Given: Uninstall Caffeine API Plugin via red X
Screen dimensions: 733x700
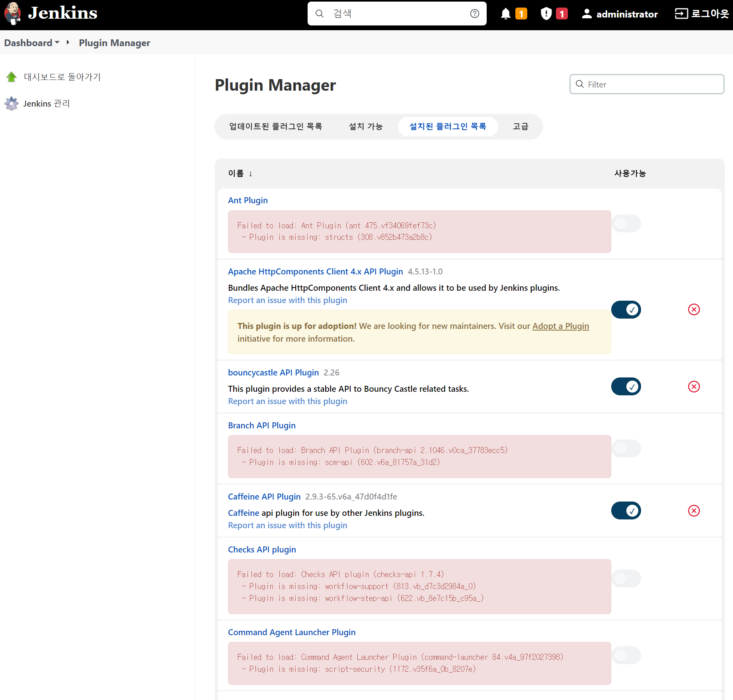Looking at the screenshot, I should pyautogui.click(x=694, y=511).
